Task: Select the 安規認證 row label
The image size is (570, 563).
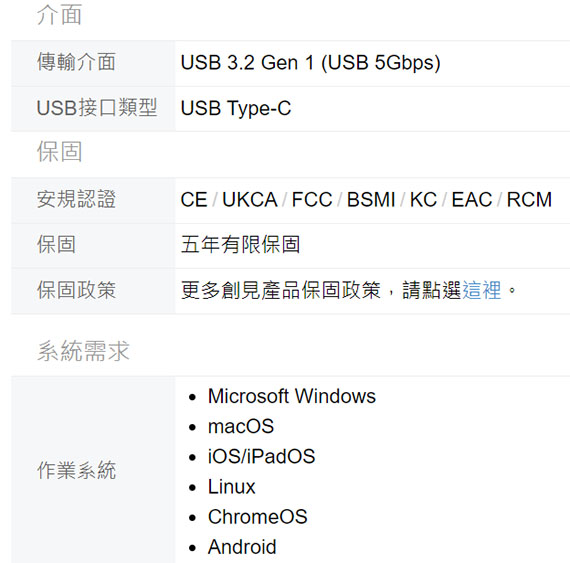Action: tap(76, 199)
